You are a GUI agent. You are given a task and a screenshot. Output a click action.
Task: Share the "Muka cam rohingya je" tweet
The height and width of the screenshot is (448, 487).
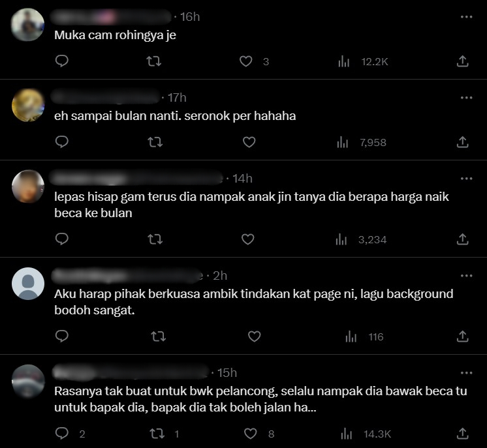coord(462,61)
